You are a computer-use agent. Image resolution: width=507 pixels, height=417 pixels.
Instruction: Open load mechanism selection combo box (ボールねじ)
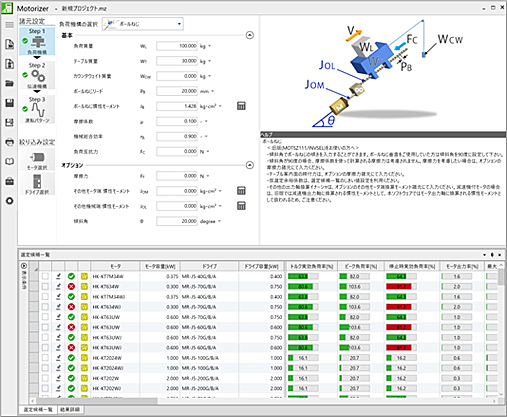tap(143, 24)
